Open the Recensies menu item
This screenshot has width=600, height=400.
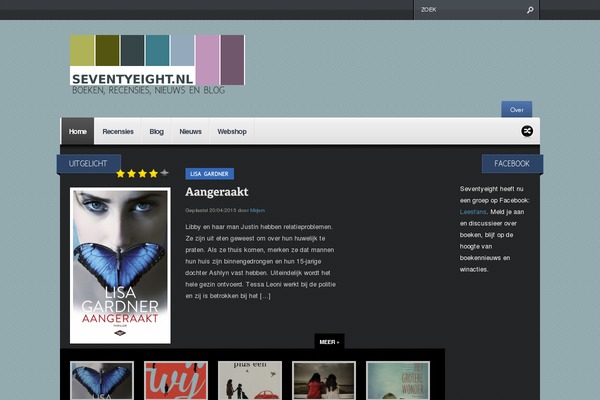118,131
